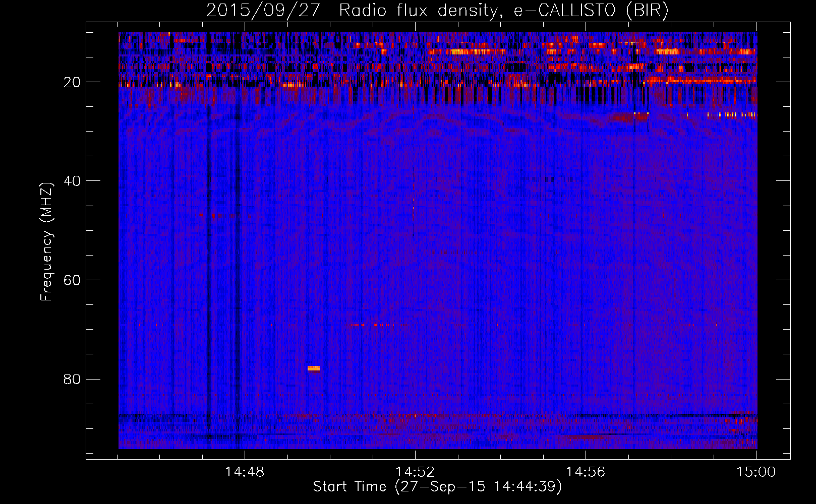The width and height of the screenshot is (816, 504).
Task: Select the 15:00 time tick label
Action: coord(756,472)
